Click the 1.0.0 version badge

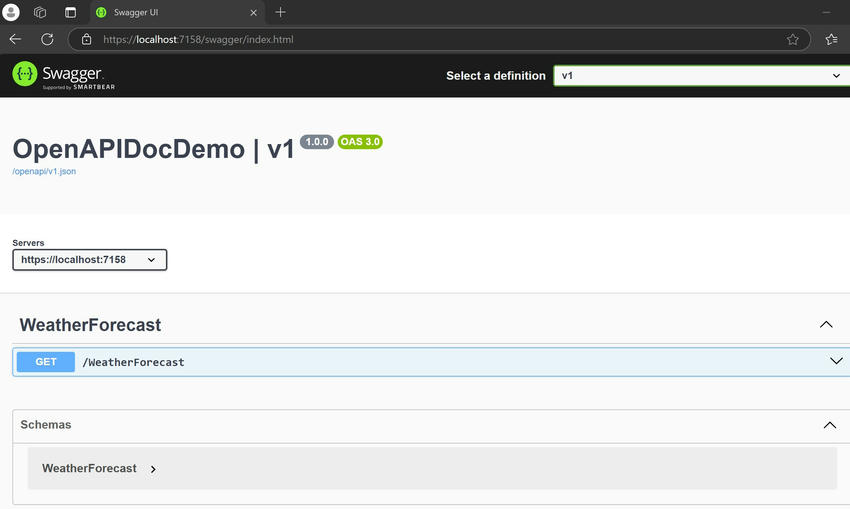click(x=317, y=142)
